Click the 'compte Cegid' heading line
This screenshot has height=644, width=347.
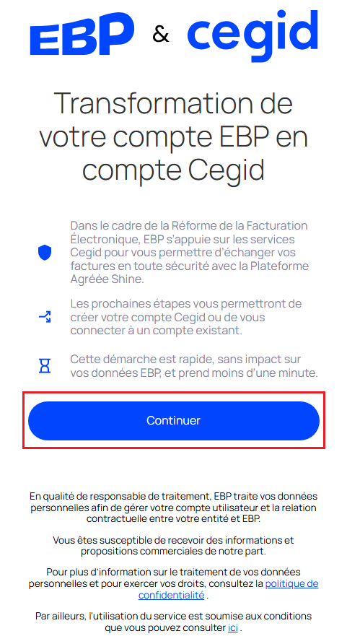point(173,170)
